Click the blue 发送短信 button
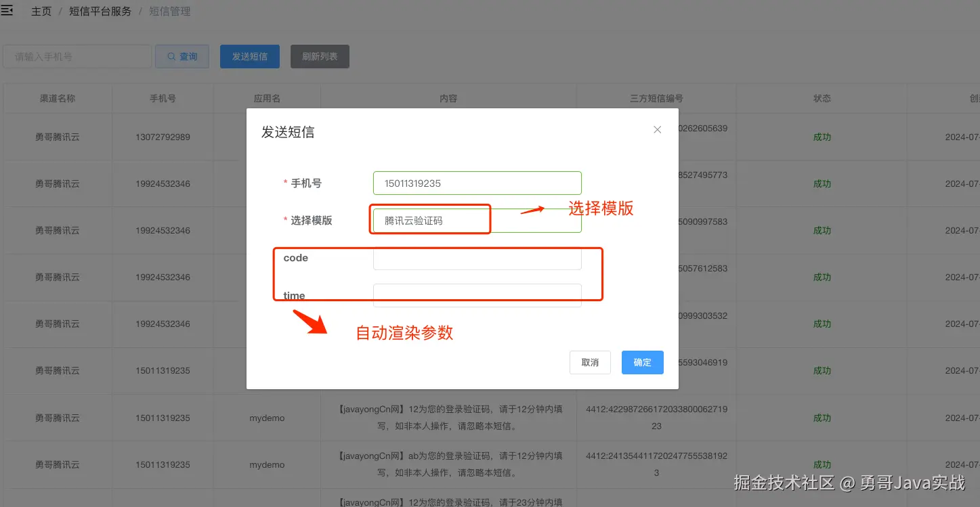 pyautogui.click(x=250, y=57)
